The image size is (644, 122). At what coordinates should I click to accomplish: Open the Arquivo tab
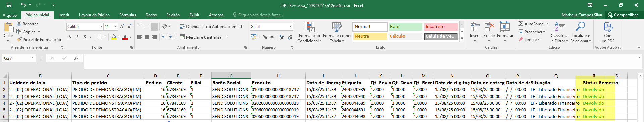point(10,15)
